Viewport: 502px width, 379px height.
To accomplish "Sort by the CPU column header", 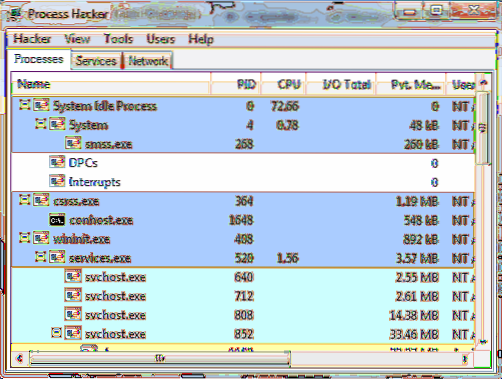I will pyautogui.click(x=283, y=84).
